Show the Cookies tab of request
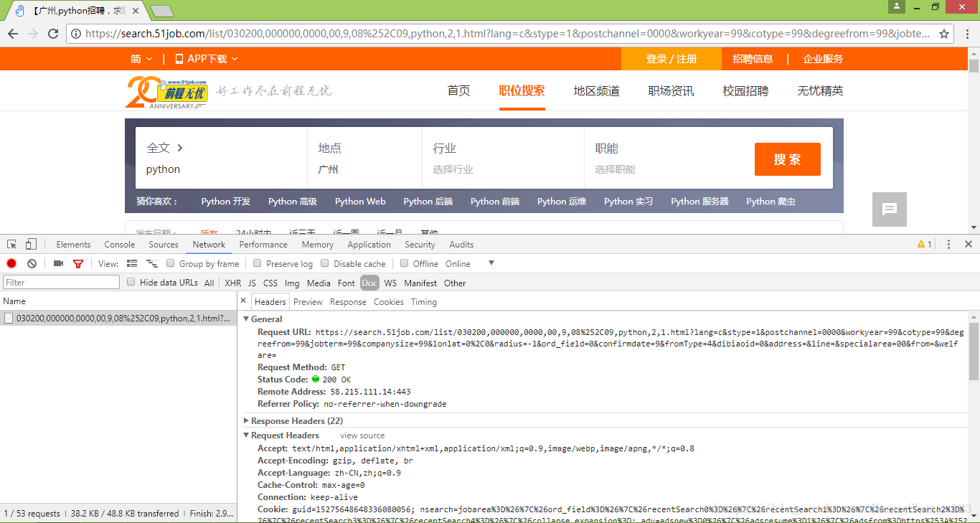 pos(389,302)
